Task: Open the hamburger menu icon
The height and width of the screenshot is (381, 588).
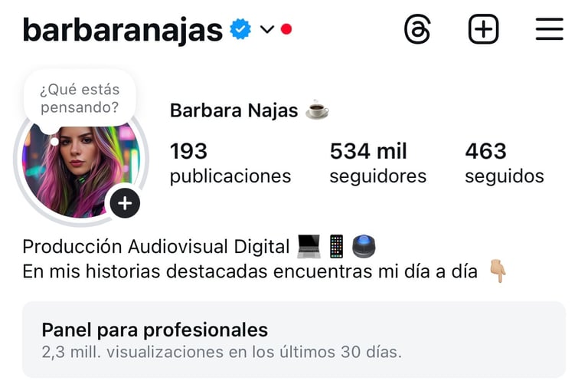Action: (x=550, y=29)
